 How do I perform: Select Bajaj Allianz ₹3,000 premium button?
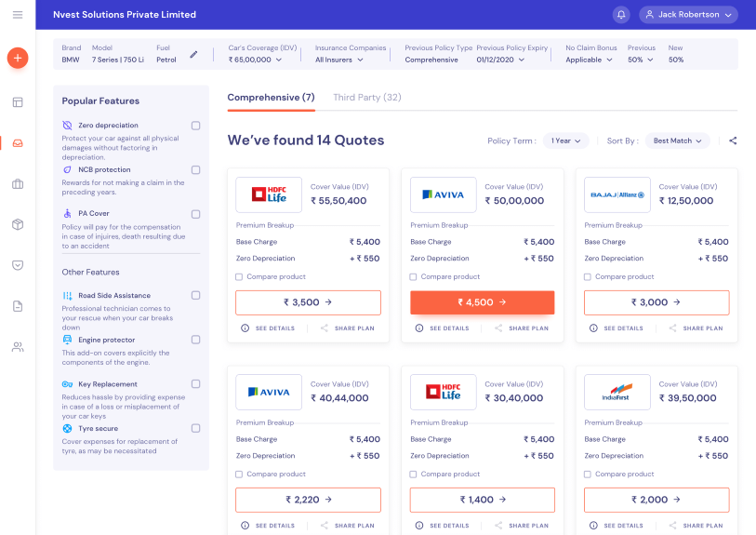click(657, 302)
